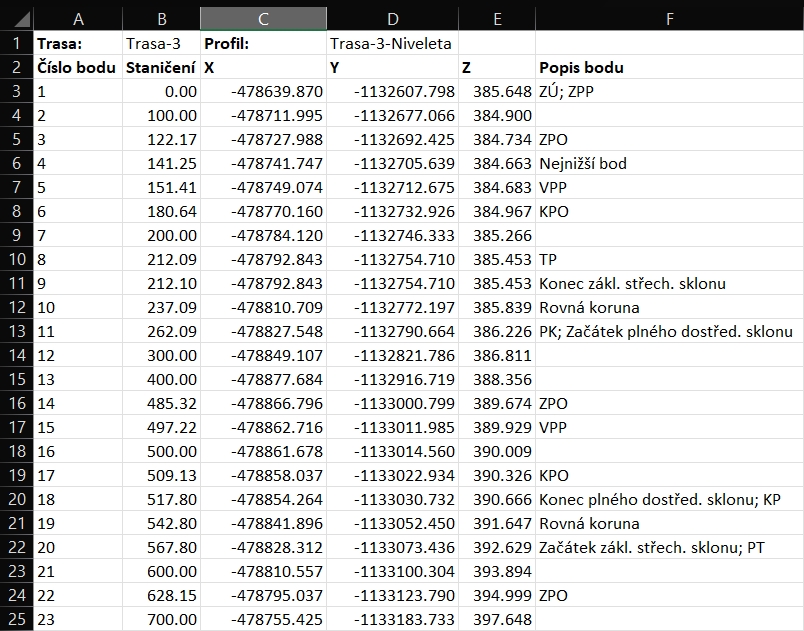This screenshot has height=631, width=804.
Task: Click the 'Konec zákl. střech. sklonu' cell
Action: (x=669, y=284)
